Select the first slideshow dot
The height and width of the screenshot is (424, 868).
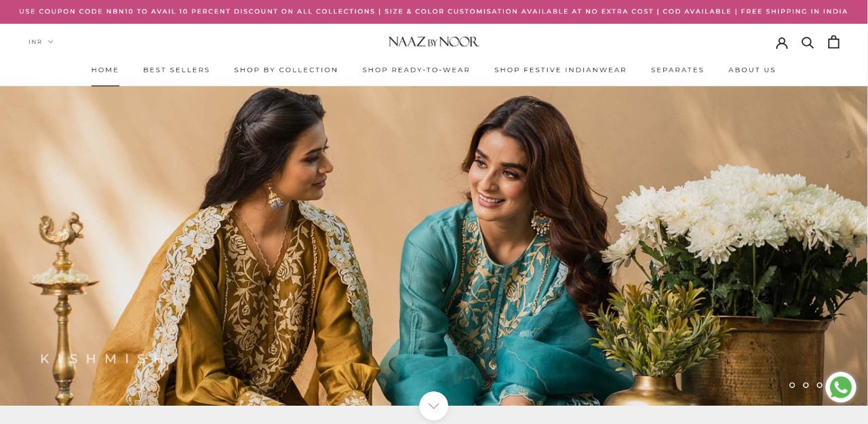[792, 385]
